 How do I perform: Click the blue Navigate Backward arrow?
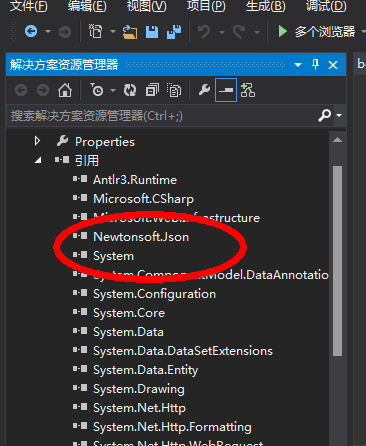tap(31, 32)
